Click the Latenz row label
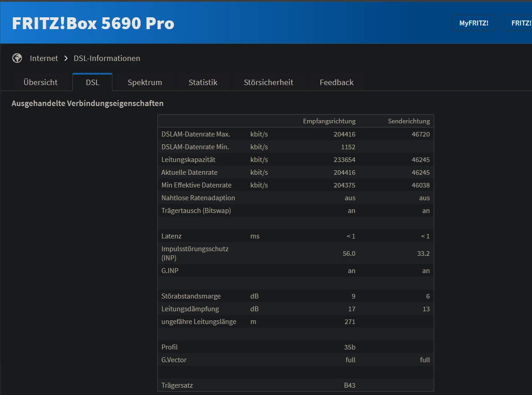The image size is (532, 395). (171, 236)
